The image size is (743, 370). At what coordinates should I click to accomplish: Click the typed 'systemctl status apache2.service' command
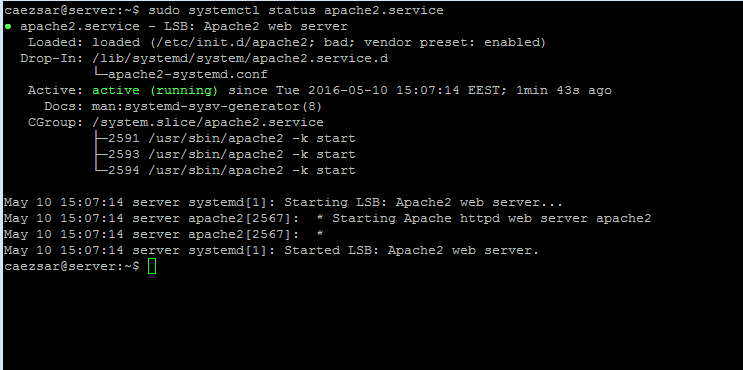pos(296,10)
